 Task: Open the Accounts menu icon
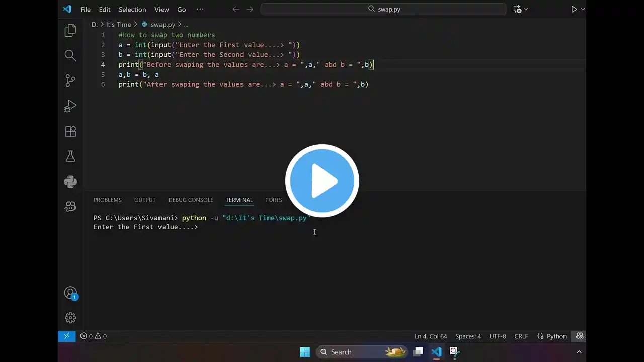click(70, 293)
